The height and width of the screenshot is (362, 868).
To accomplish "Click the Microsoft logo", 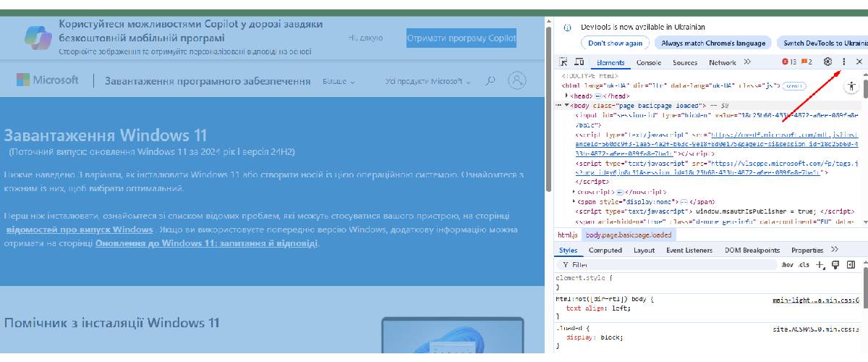I will (47, 80).
